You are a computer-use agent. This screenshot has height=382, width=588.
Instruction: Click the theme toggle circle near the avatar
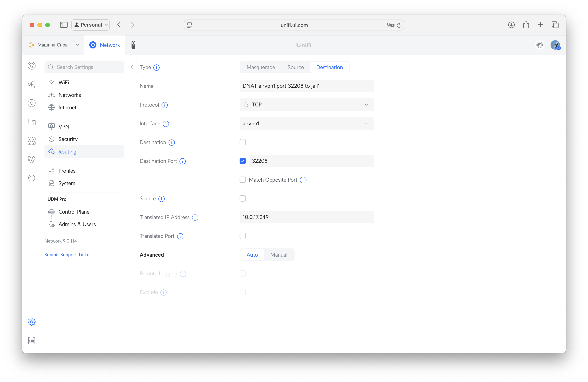click(540, 45)
